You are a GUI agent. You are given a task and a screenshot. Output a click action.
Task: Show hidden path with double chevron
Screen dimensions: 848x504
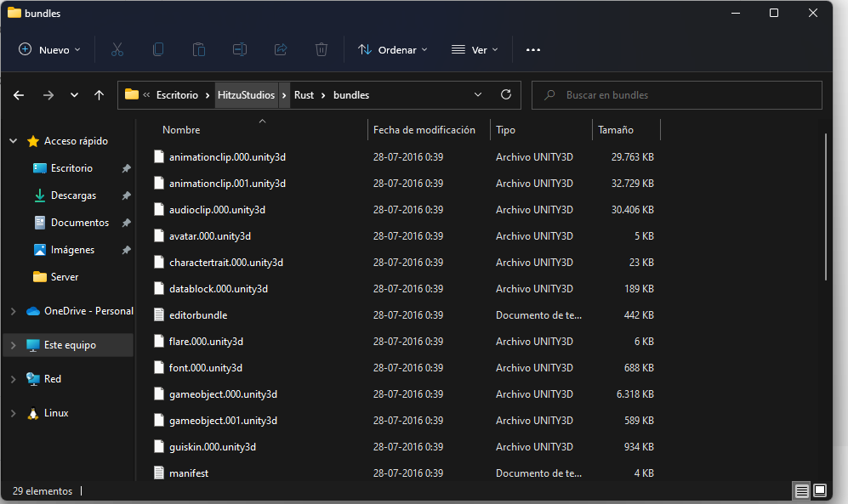(146, 94)
